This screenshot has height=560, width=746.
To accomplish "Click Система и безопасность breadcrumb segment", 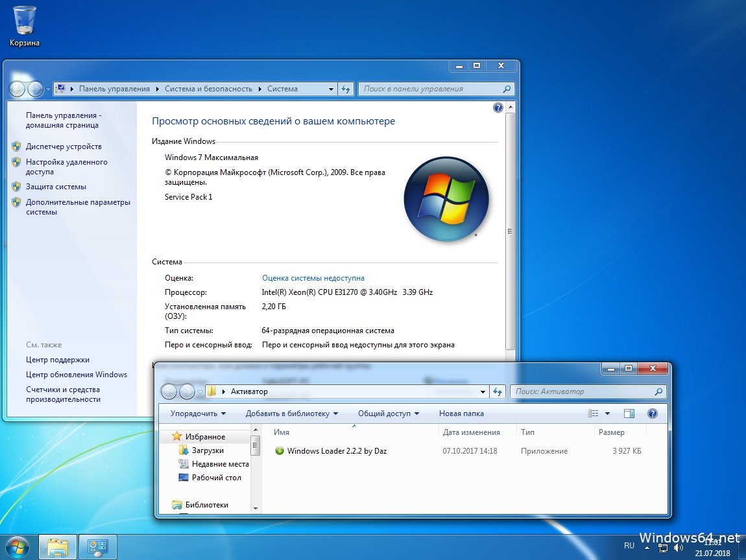I will click(208, 89).
